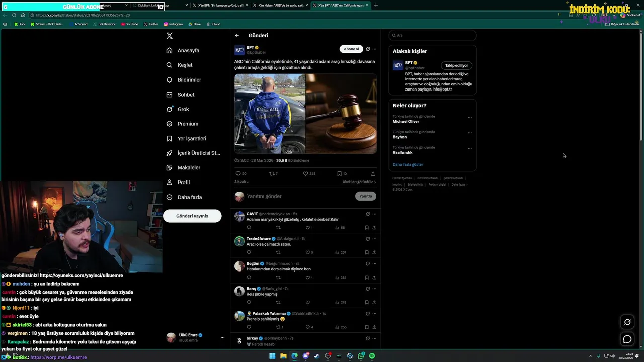Screen dimensions: 644x362
Task: Open WhatsApp from the taskbar
Action: tap(361, 356)
